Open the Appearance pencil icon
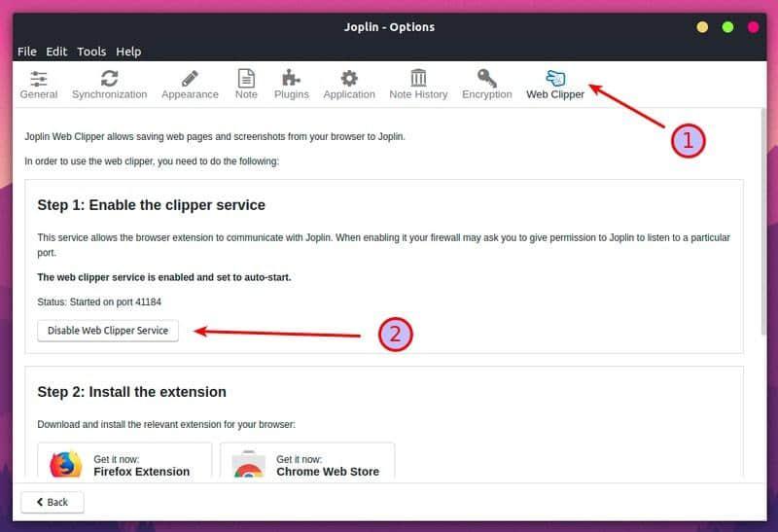778x532 pixels. [190, 78]
